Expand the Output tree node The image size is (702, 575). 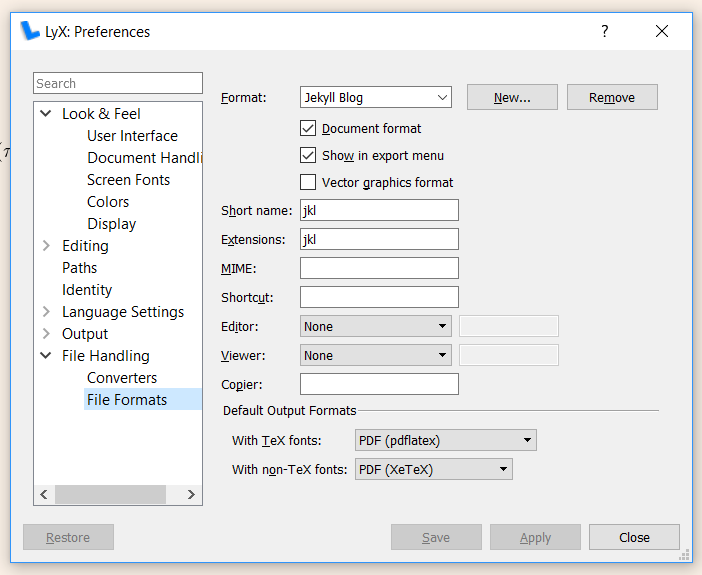(46, 333)
